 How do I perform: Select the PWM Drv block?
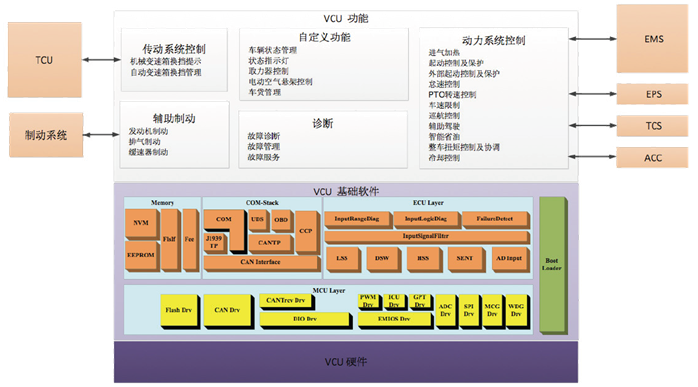[369, 302]
